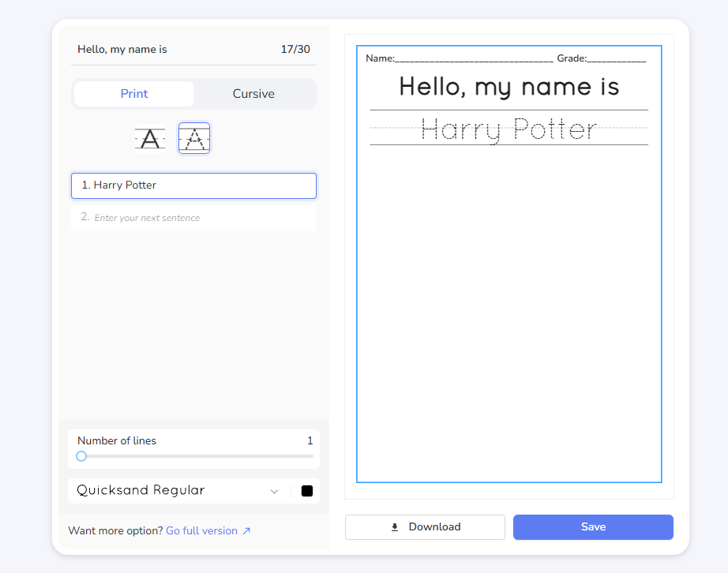Click the lines count value '1'

[310, 440]
